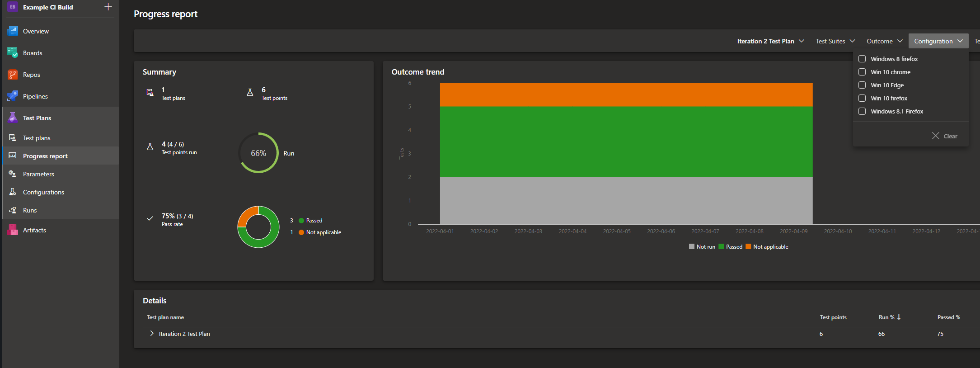Image resolution: width=980 pixels, height=368 pixels.
Task: Go to Repos in the sidebar
Action: tap(32, 75)
